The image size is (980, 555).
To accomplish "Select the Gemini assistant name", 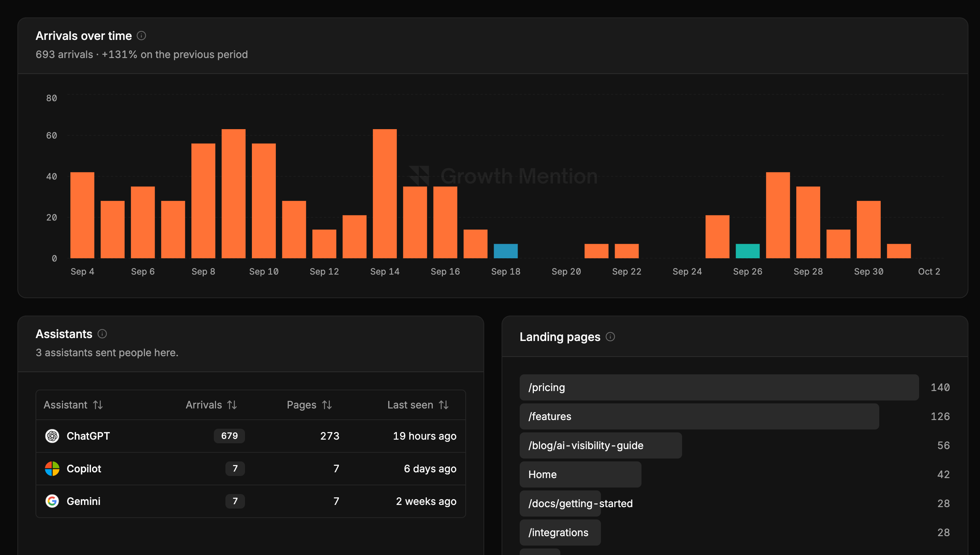I will point(83,501).
